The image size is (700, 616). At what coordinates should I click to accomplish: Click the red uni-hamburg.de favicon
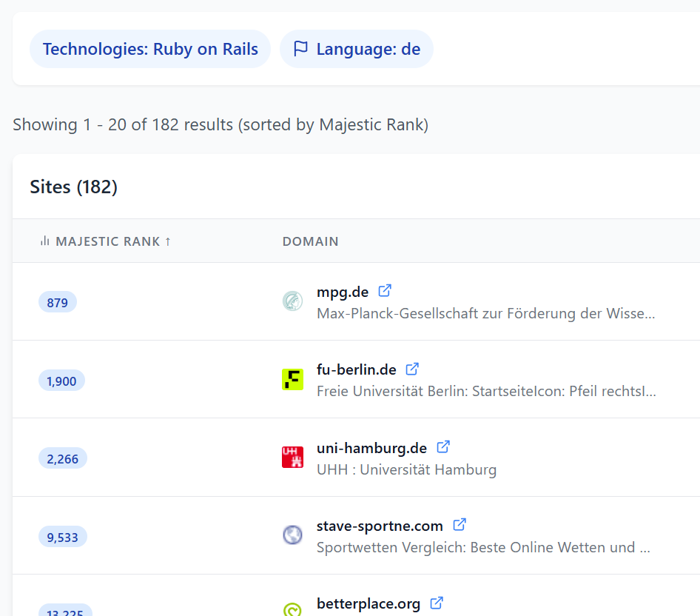pyautogui.click(x=292, y=458)
